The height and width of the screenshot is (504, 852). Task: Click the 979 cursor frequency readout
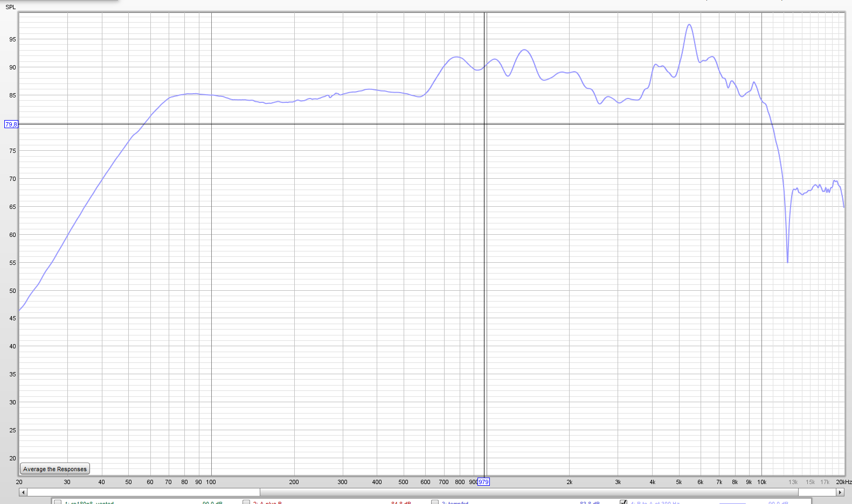point(483,482)
